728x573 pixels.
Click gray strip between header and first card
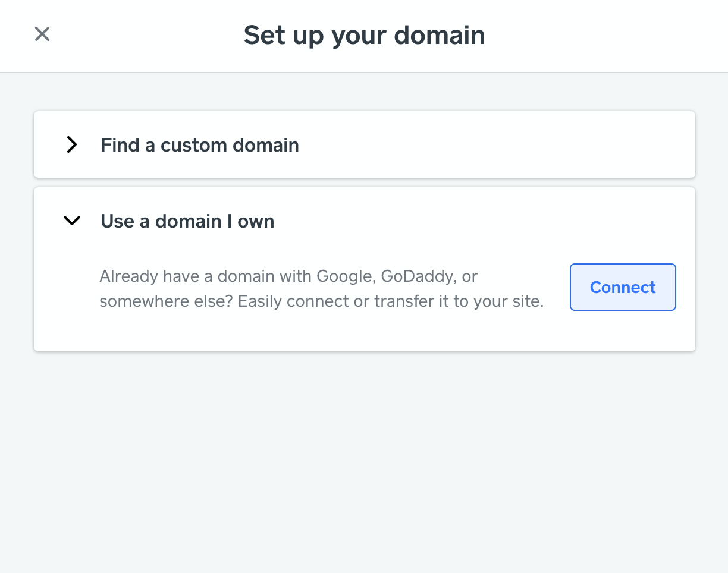tap(364, 92)
